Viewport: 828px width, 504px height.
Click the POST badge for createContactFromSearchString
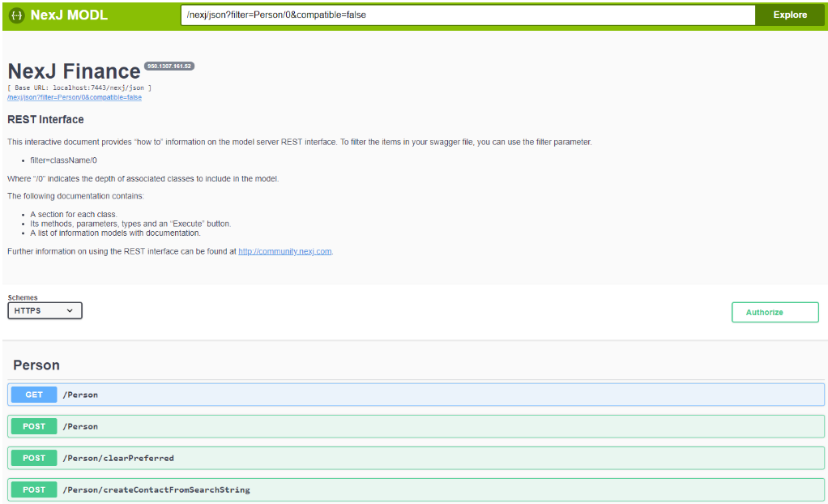click(x=34, y=489)
